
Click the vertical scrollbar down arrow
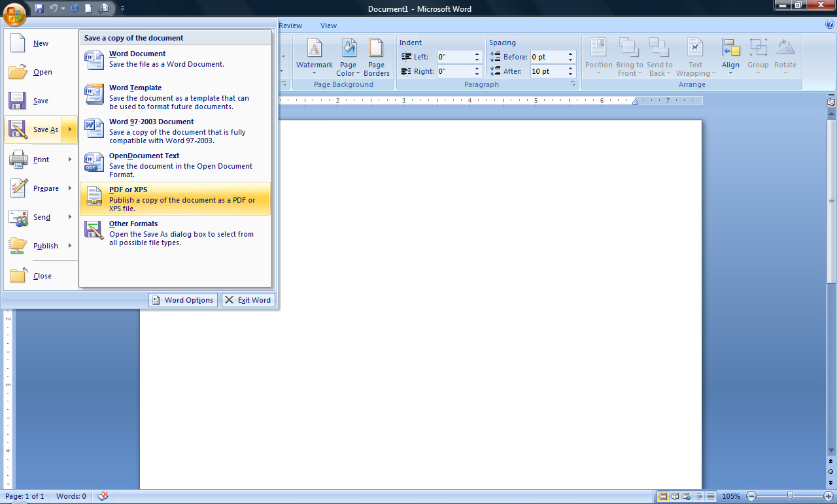point(831,450)
